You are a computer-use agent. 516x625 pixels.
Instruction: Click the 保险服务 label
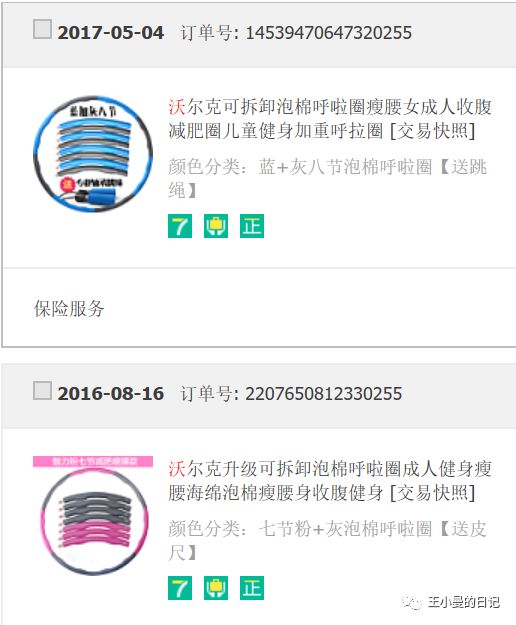[69, 309]
